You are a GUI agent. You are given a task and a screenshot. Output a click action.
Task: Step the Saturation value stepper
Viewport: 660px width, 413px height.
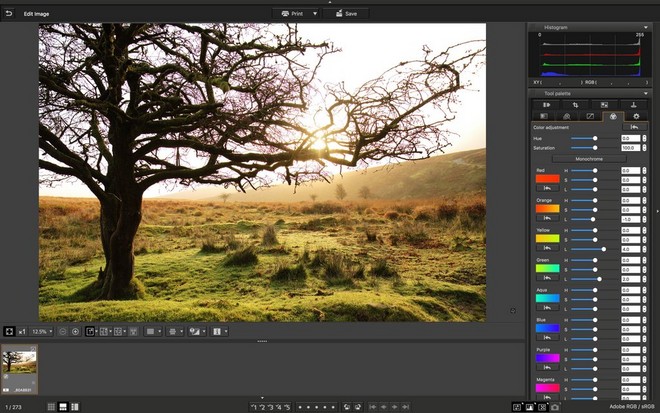[x=644, y=148]
